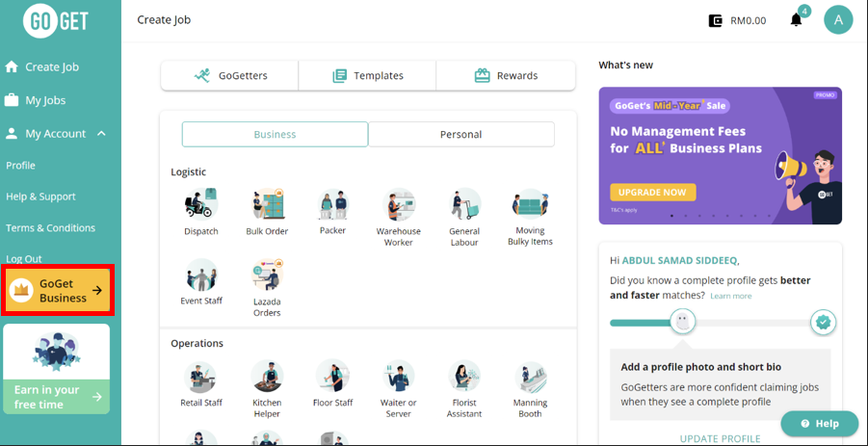Select the General Labour icon
868x446 pixels.
[464, 203]
